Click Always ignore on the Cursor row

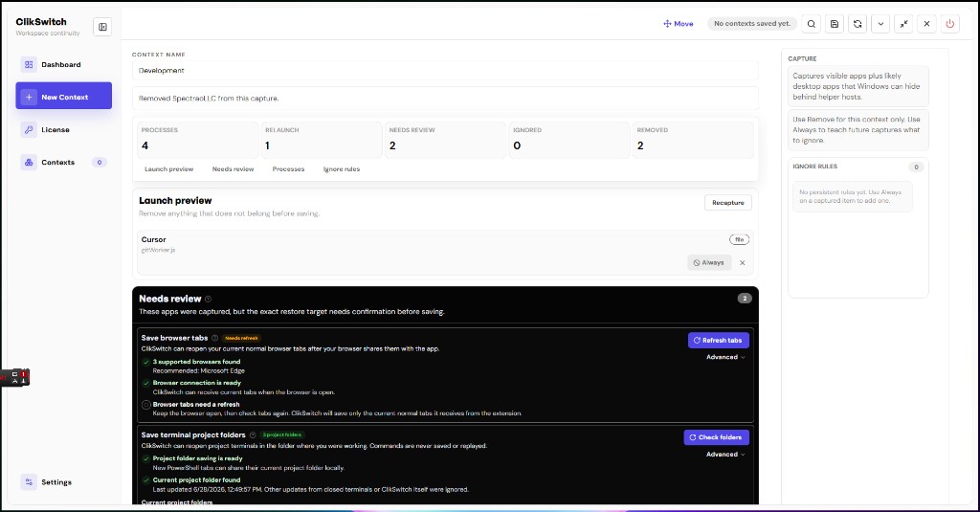pyautogui.click(x=709, y=262)
